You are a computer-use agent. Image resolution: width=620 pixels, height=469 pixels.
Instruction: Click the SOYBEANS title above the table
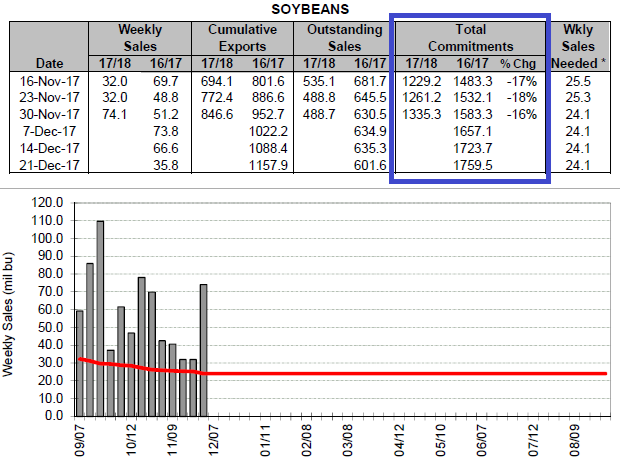[x=309, y=8]
